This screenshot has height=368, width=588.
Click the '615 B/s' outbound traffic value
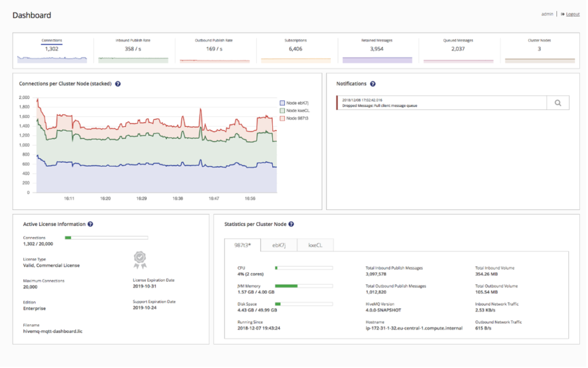pyautogui.click(x=483, y=328)
